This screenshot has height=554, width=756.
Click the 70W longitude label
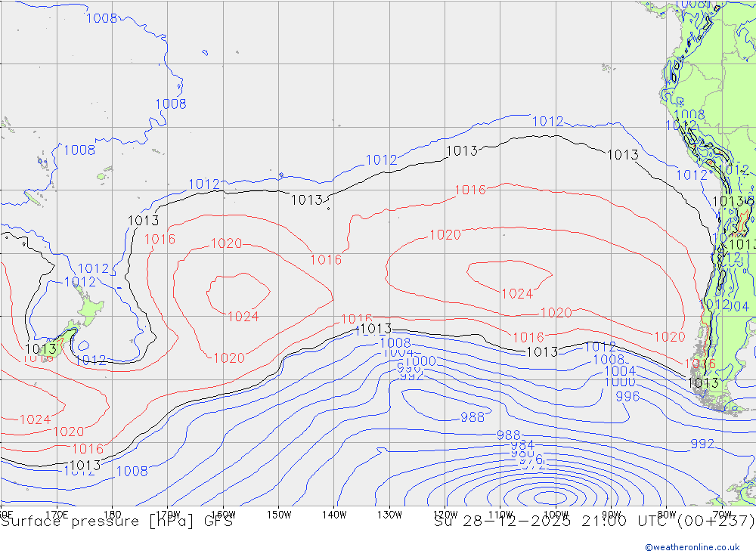pos(722,515)
